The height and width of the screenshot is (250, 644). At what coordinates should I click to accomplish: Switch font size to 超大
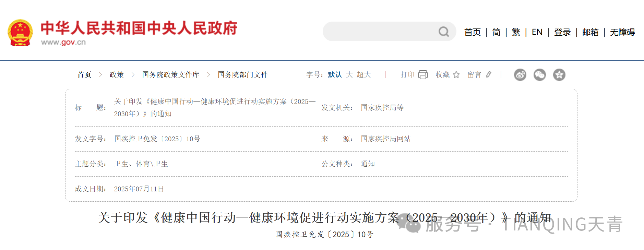point(363,75)
